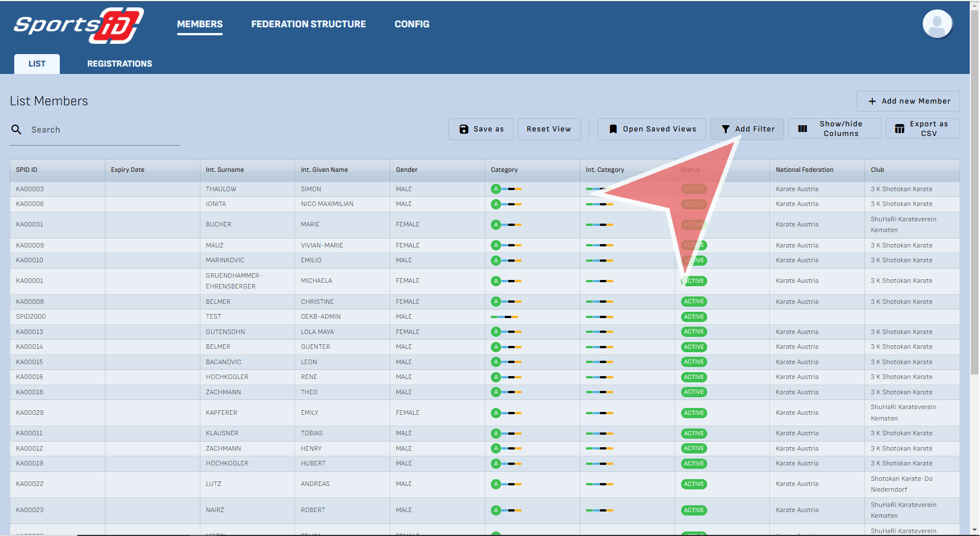Sort by the National Federation column header

(x=804, y=170)
